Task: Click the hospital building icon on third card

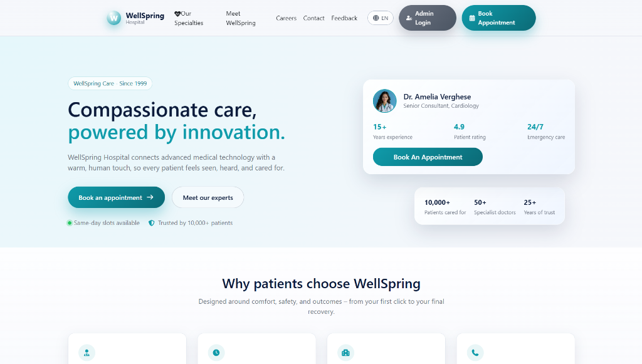Action: click(x=345, y=353)
